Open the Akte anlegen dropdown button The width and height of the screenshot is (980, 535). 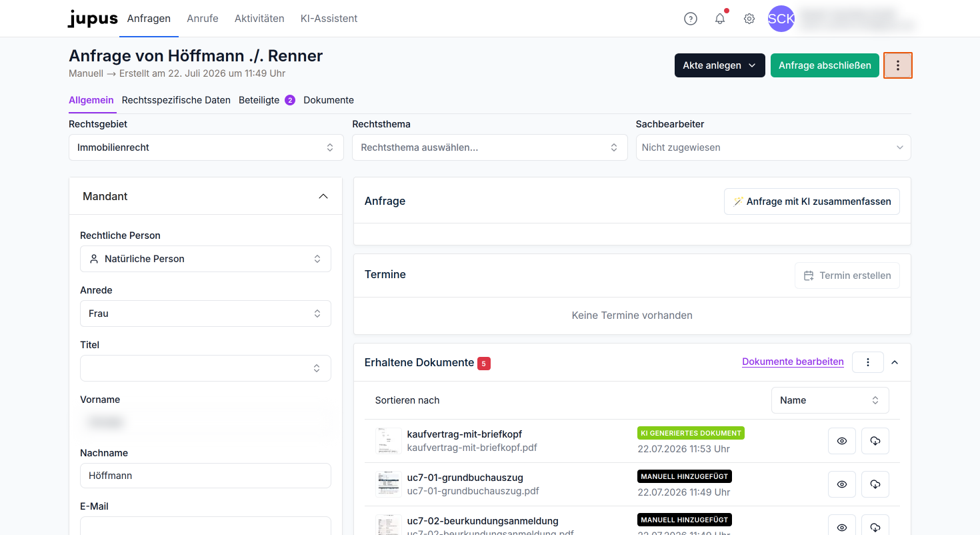720,65
